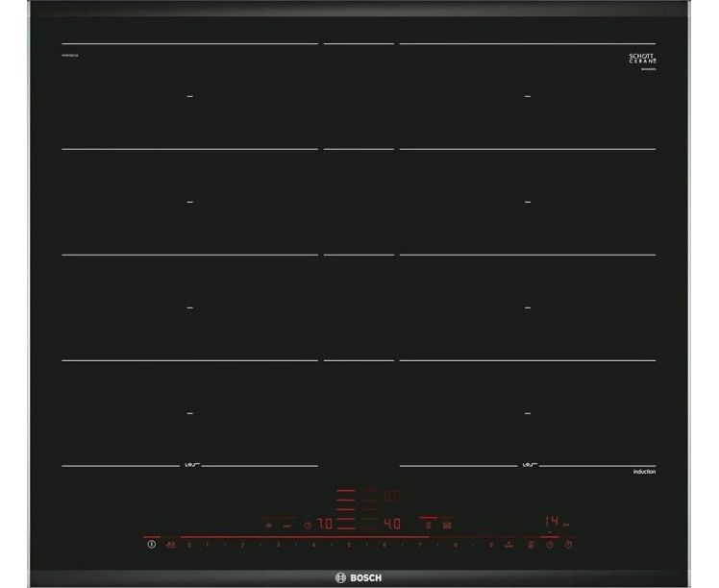Tap the frying sensor pan icon
Screen dimensions: 719x588
click(268, 526)
